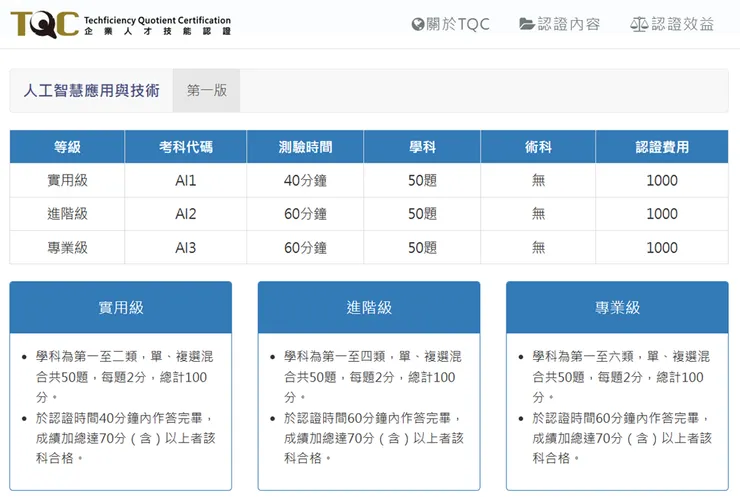Screen dimensions: 740x497
Task: Click 60分鐘 in the AI2 row
Action: 305,214
